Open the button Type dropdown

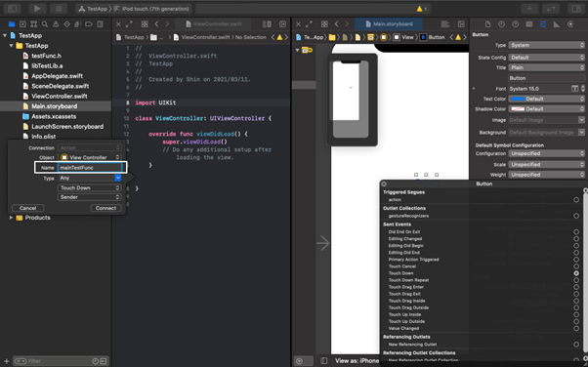point(546,45)
